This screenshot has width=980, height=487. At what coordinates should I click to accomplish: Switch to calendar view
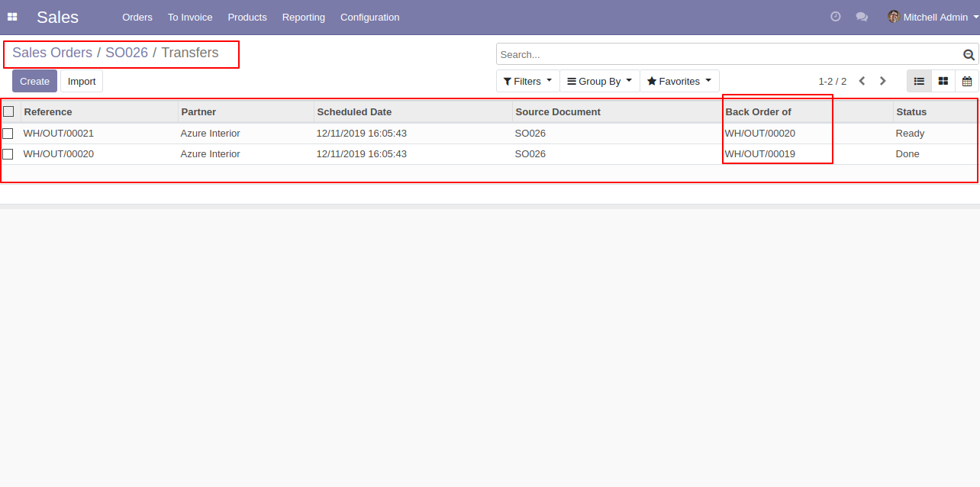pyautogui.click(x=967, y=81)
